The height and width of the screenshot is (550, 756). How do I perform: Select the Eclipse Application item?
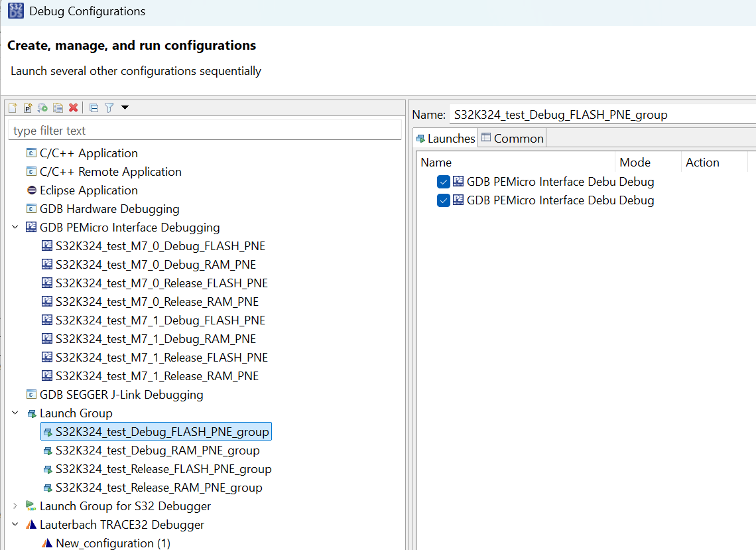coord(89,190)
